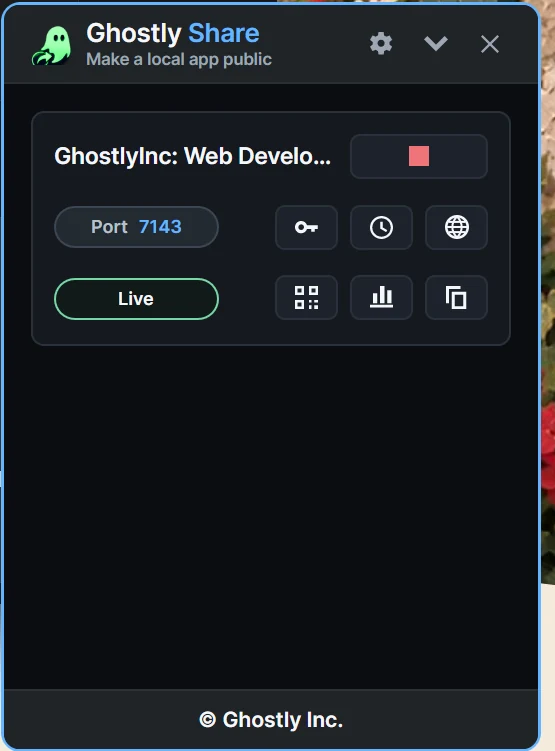The image size is (555, 751).
Task: Click the ghost logo icon
Action: [52, 46]
